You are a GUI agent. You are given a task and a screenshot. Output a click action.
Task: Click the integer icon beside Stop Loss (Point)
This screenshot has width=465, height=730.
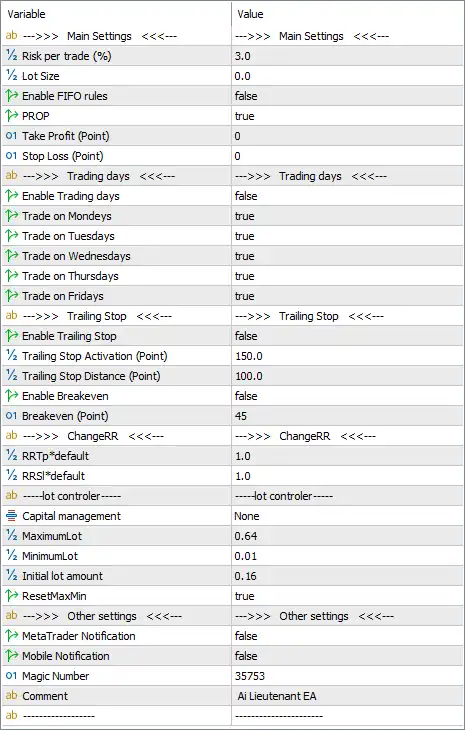coord(11,156)
